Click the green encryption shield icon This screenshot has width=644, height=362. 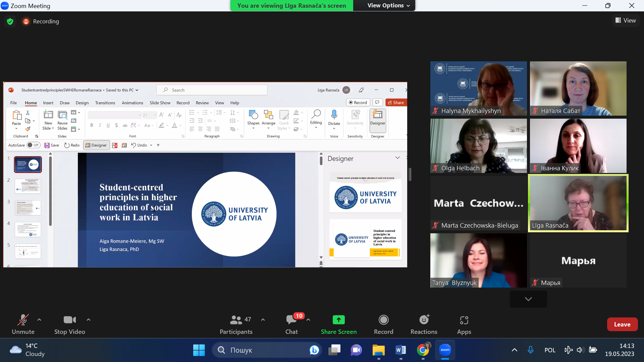click(10, 21)
